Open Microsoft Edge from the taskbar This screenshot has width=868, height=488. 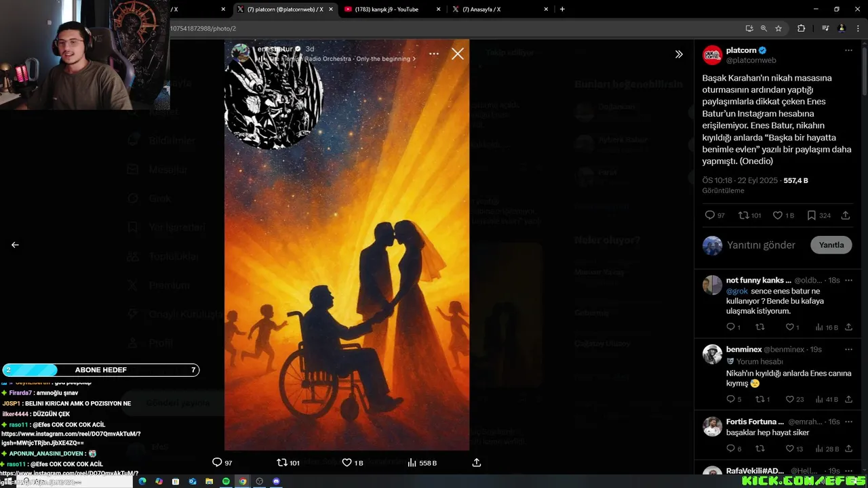[142, 481]
